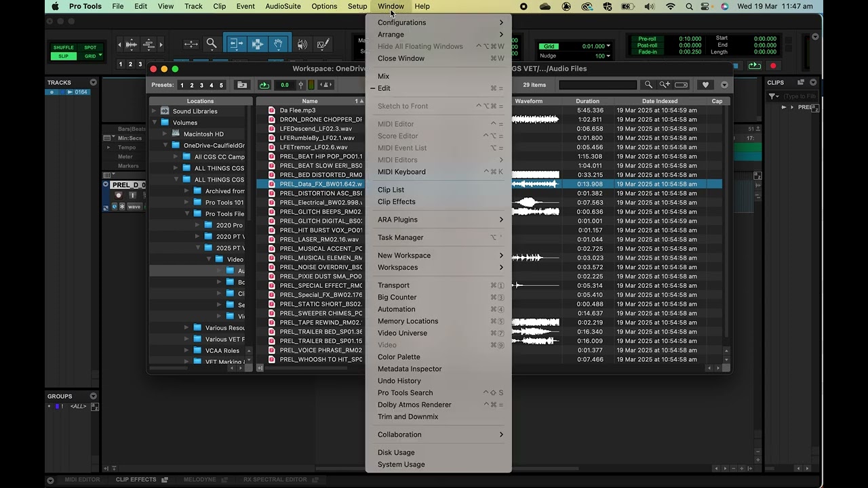Select Workspace preset 5

(220, 85)
